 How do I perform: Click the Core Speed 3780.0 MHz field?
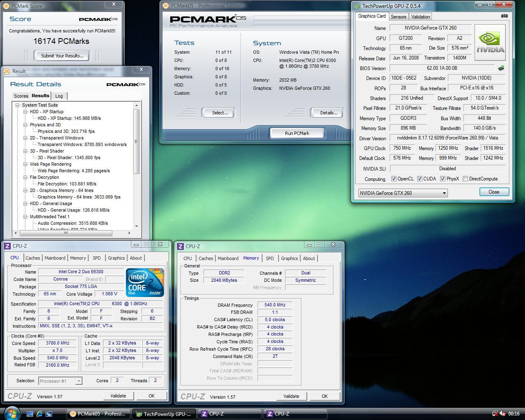[58, 343]
